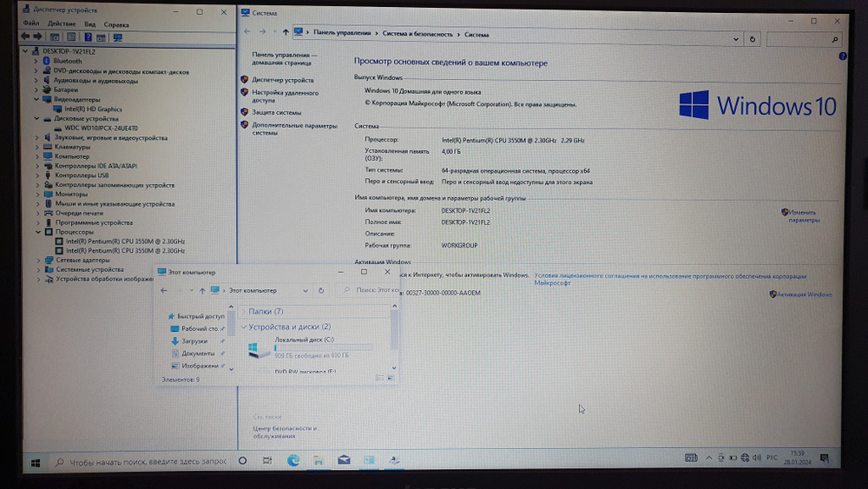The height and width of the screenshot is (489, 868).
Task: Click the Explorer up-level arrow
Action: [x=202, y=291]
